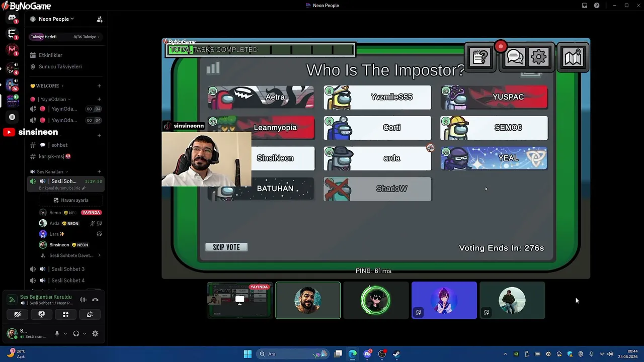Image resolution: width=644 pixels, height=362 pixels.
Task: Click Sesli Sohbete Davet invite row
Action: [x=70, y=255]
